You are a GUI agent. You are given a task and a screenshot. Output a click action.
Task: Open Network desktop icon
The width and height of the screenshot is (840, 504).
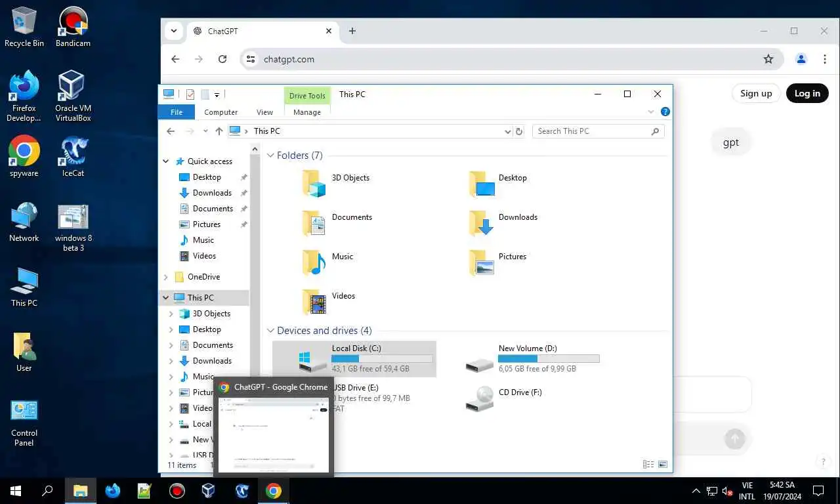(24, 222)
